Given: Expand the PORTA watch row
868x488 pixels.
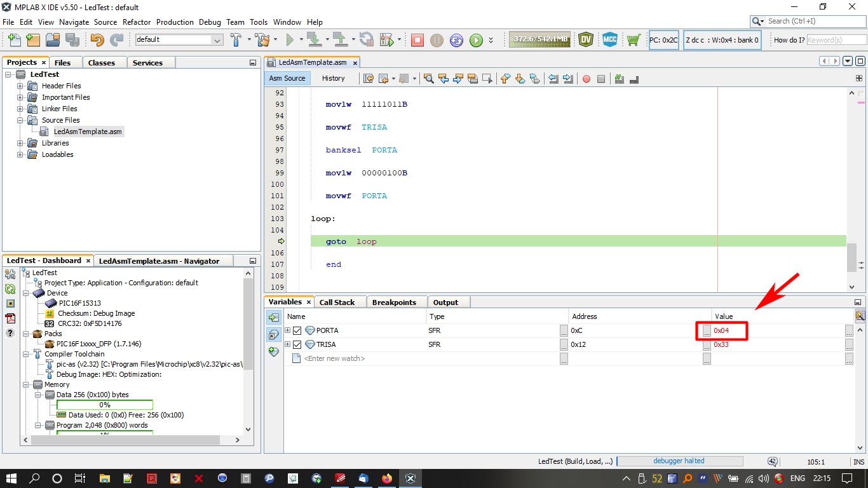Looking at the screenshot, I should pos(288,330).
